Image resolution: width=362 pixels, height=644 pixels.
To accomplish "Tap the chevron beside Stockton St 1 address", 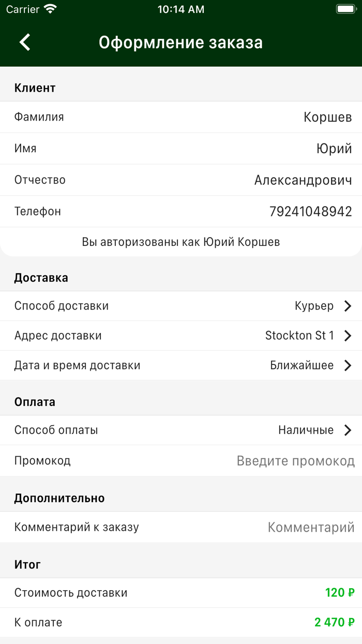I will pos(348,335).
